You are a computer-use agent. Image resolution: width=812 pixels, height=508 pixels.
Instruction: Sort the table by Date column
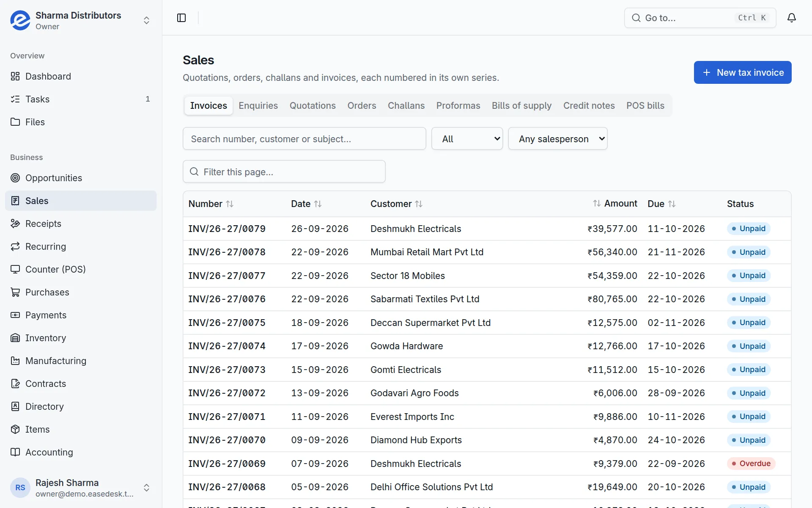(x=306, y=204)
